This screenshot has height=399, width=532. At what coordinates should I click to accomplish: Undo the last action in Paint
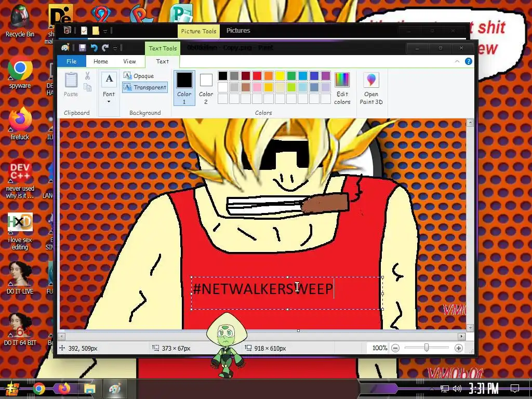click(94, 48)
